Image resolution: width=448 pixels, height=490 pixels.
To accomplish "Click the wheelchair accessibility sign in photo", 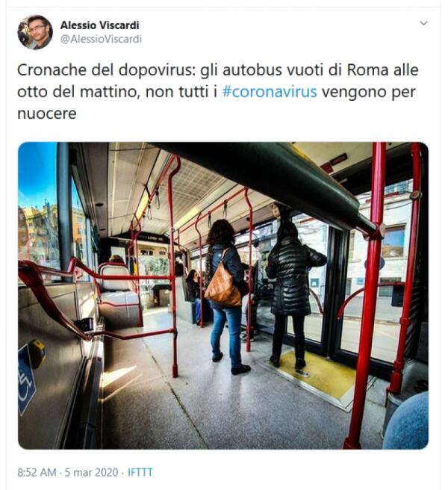I will 27,379.
